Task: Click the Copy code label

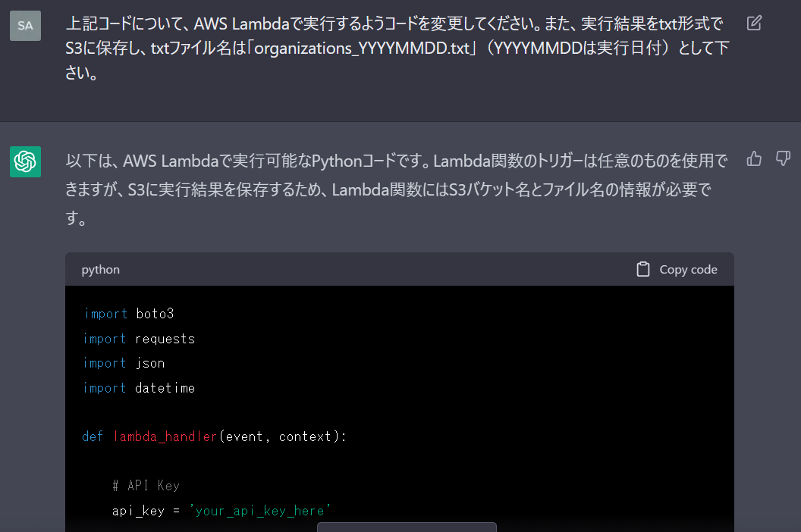Action: [688, 270]
